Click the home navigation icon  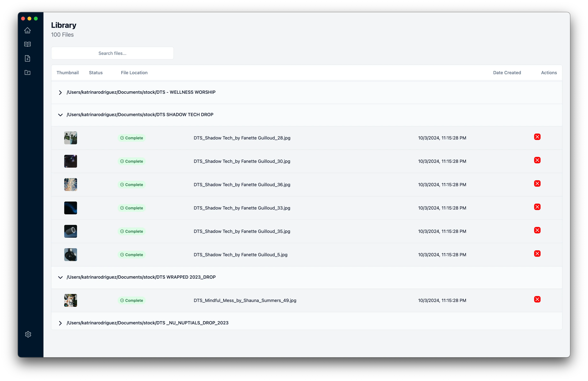27,30
